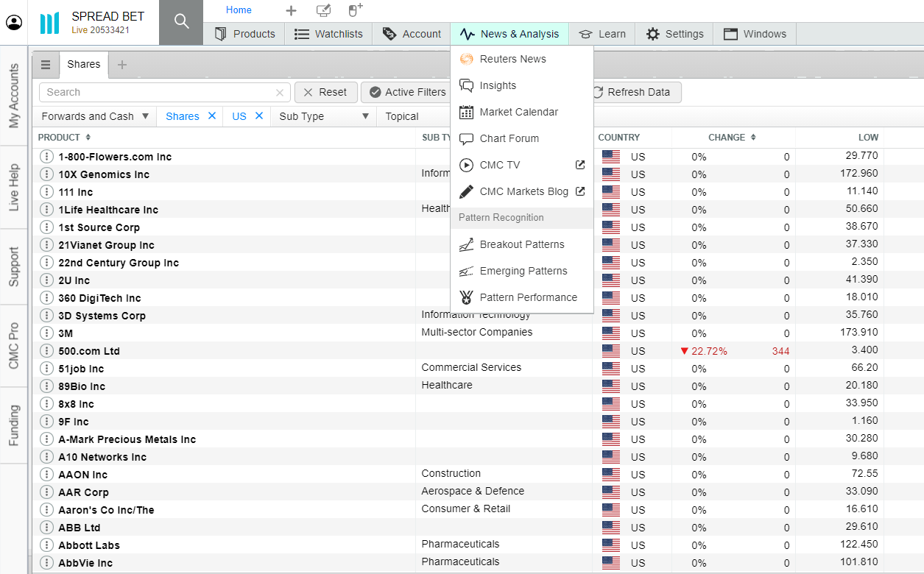Viewport: 924px width, 574px height.
Task: Open options menu for 10X Genomics Inc
Action: point(46,174)
